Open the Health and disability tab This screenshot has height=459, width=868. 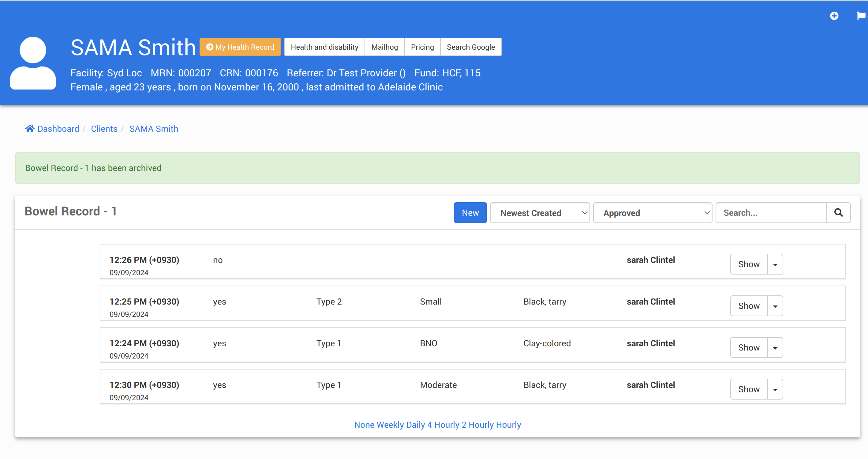click(x=324, y=47)
